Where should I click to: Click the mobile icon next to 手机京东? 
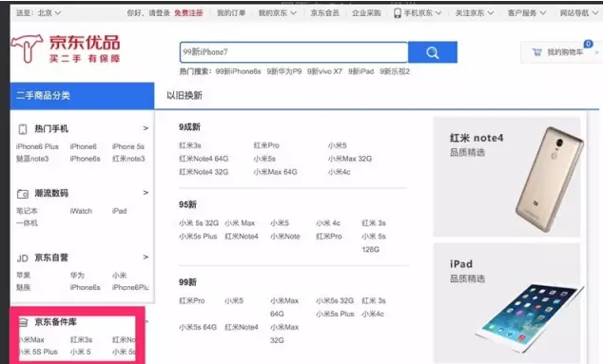(398, 13)
